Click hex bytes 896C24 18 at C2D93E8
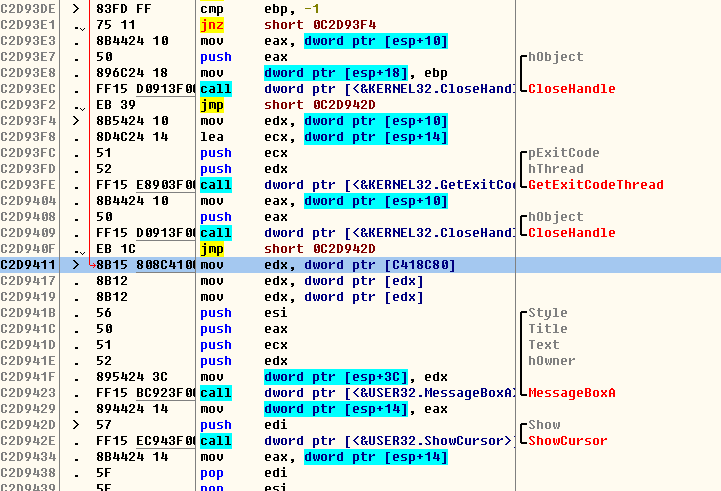Viewport: 721px width, 491px height. pyautogui.click(x=132, y=73)
